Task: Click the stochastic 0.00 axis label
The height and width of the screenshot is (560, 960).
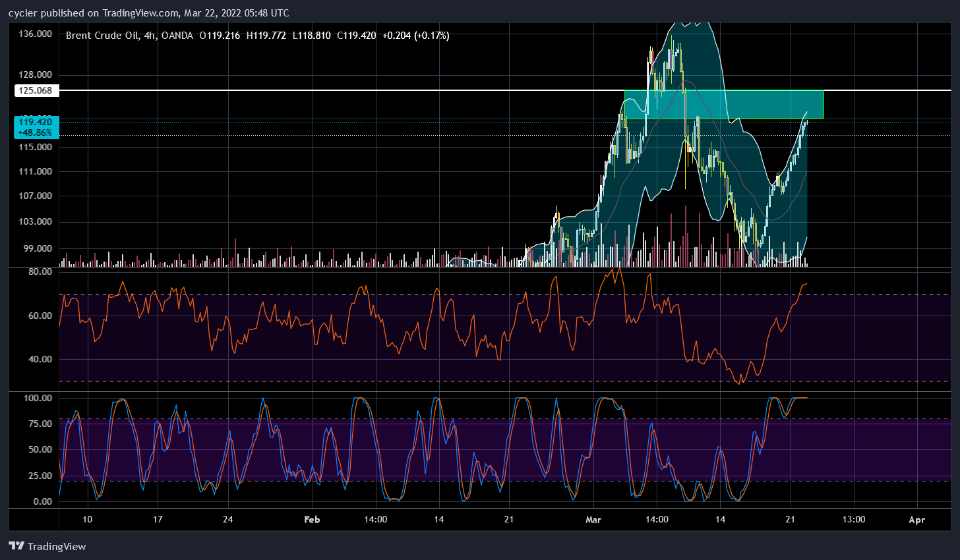Action: tap(42, 501)
